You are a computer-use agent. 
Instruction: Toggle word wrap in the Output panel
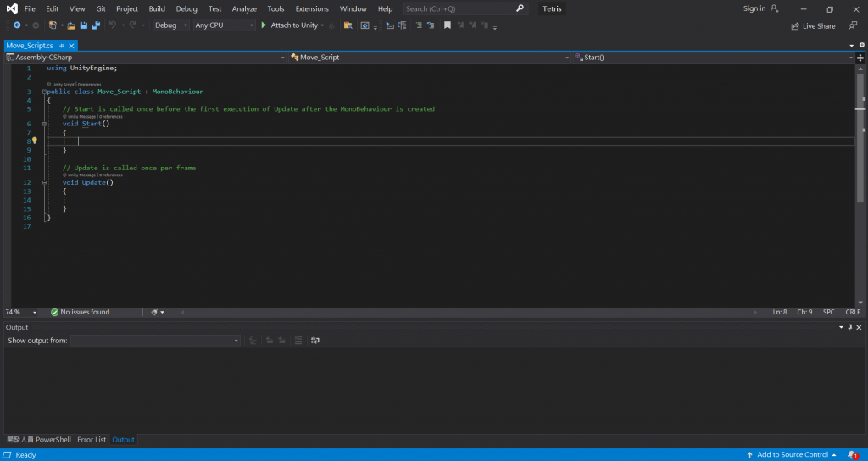(x=315, y=341)
